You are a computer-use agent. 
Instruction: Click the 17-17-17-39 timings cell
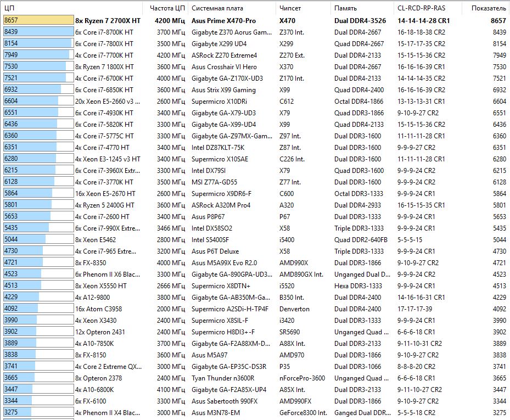[414, 309]
